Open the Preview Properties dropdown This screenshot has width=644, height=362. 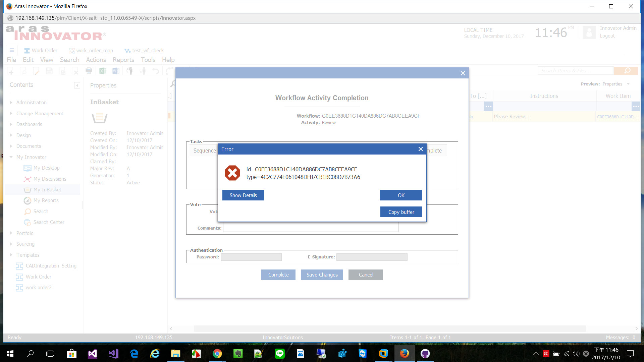[628, 84]
